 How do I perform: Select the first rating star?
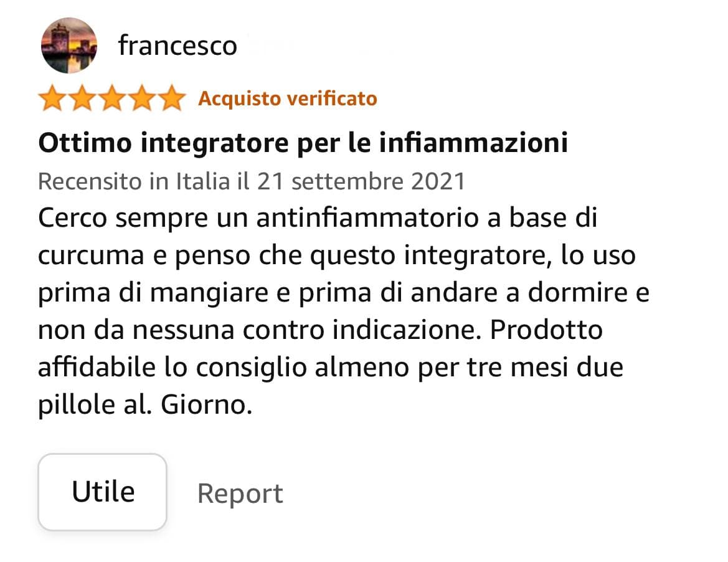pos(52,98)
